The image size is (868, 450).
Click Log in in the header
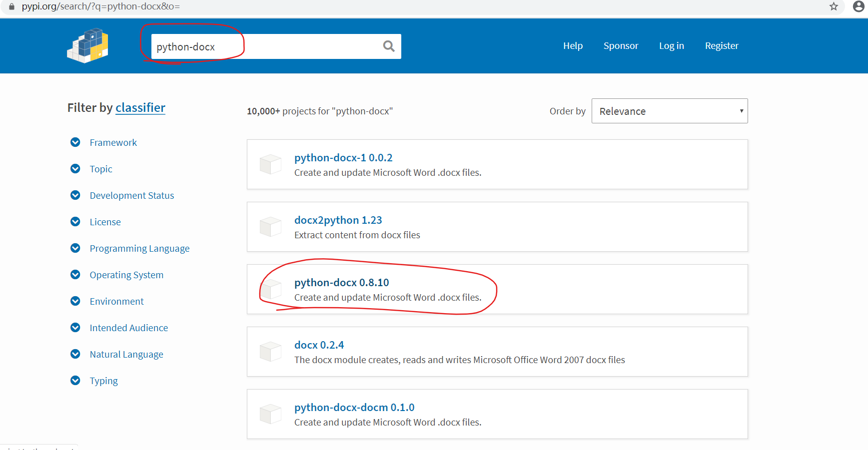tap(671, 45)
